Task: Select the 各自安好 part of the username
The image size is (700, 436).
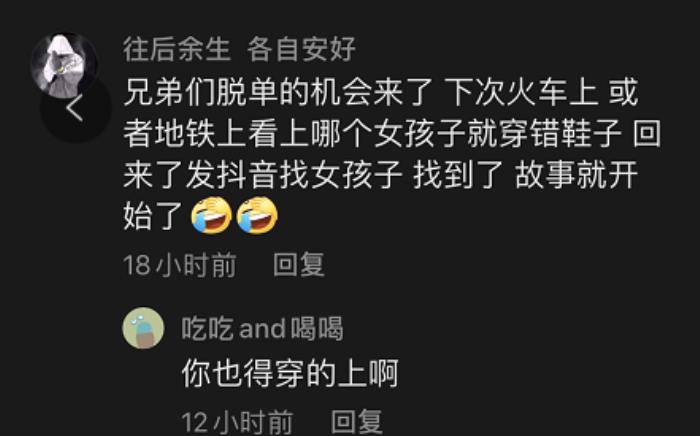Action: [302, 49]
